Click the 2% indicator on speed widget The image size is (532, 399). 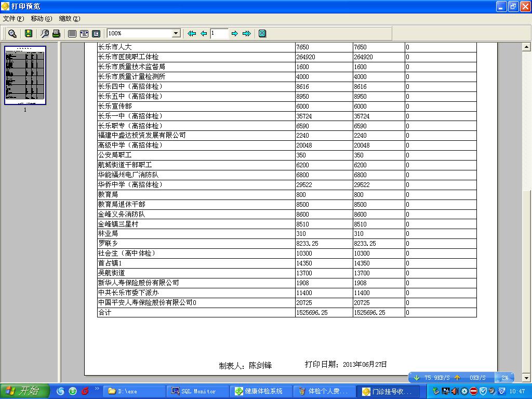click(504, 378)
